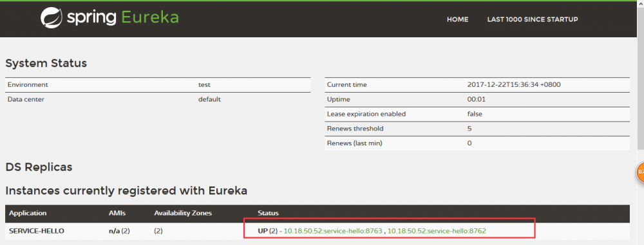Select the timestamp 2017-12-22T15:36:34 +0800
The width and height of the screenshot is (644, 245).
(x=514, y=84)
